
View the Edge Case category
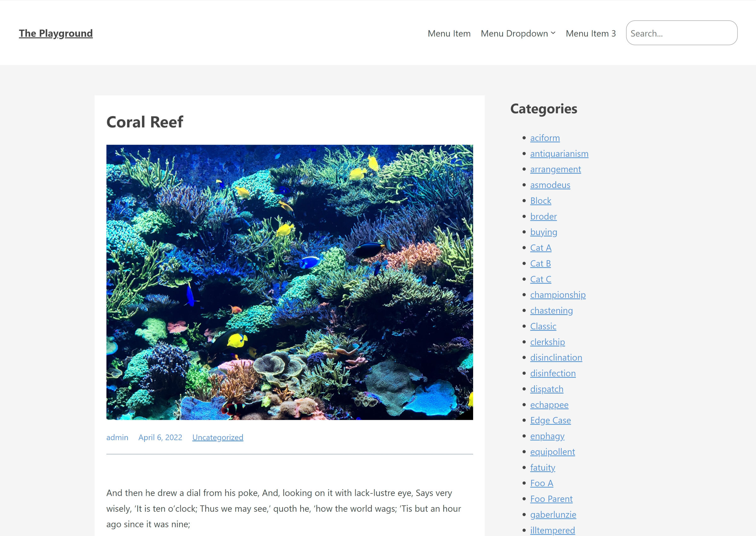coord(551,420)
